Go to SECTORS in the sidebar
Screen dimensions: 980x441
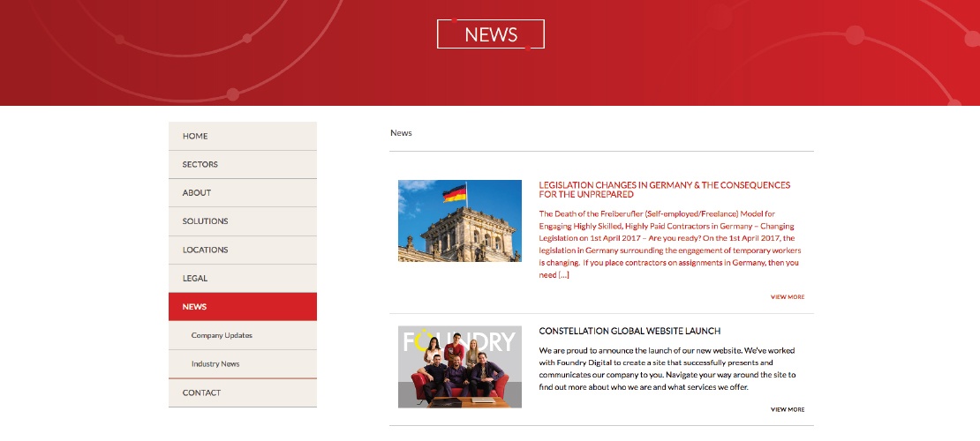[x=243, y=164]
